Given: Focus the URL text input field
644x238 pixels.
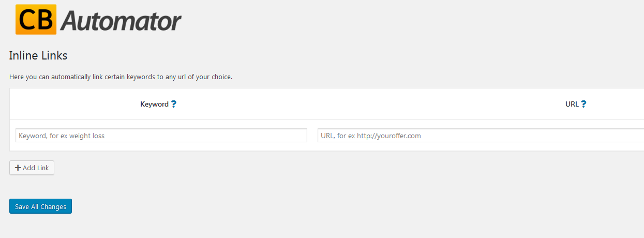Looking at the screenshot, I should point(481,136).
